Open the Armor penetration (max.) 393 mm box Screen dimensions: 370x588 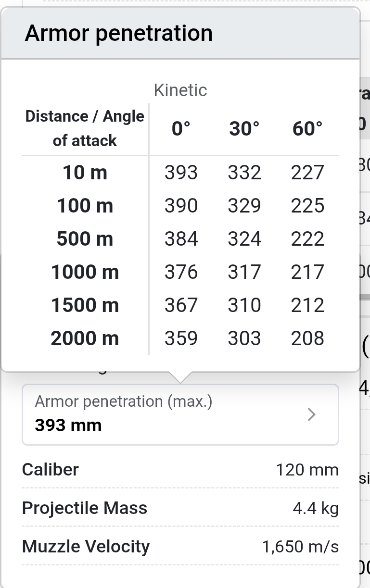180,414
